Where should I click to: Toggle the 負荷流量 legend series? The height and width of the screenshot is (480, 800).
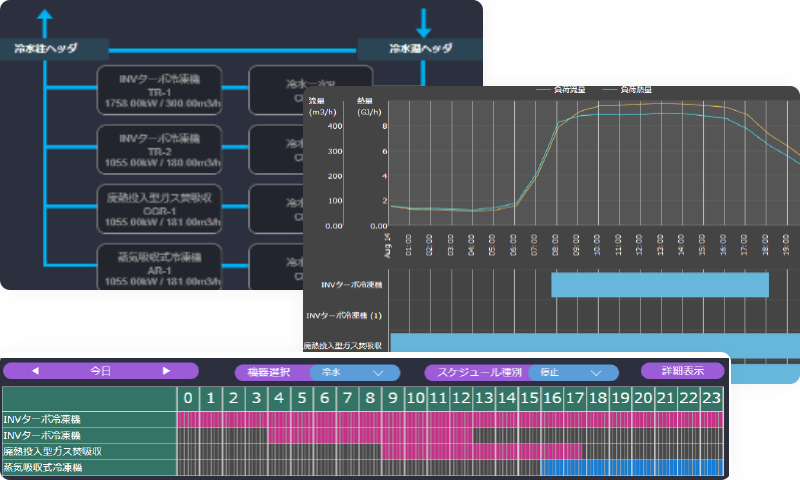562,90
